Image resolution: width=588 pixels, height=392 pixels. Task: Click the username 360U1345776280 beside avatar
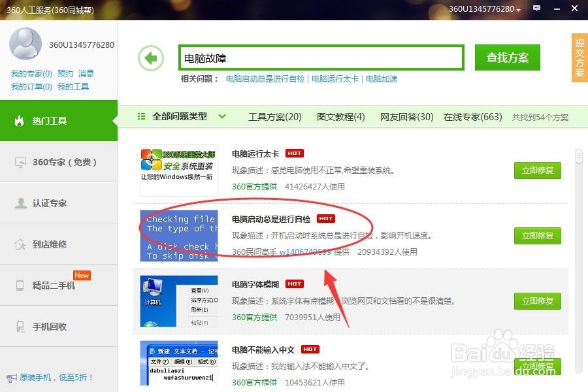click(82, 44)
